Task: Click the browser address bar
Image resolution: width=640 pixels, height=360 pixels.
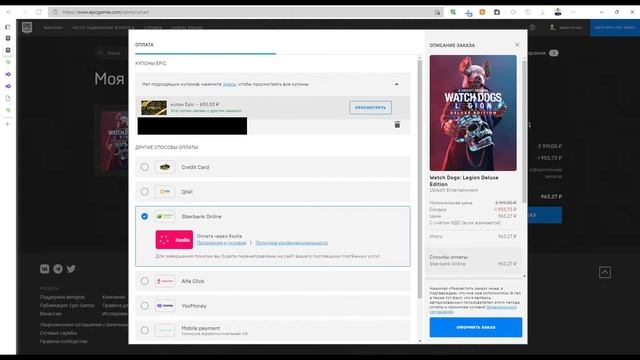Action: click(245, 12)
